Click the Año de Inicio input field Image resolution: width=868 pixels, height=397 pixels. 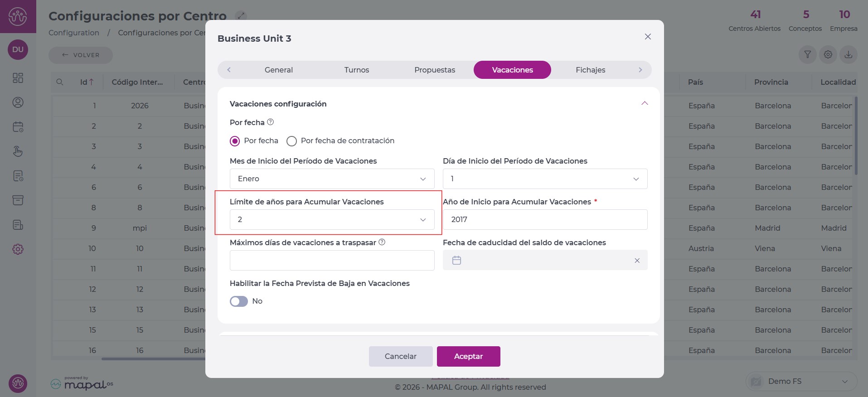(545, 220)
